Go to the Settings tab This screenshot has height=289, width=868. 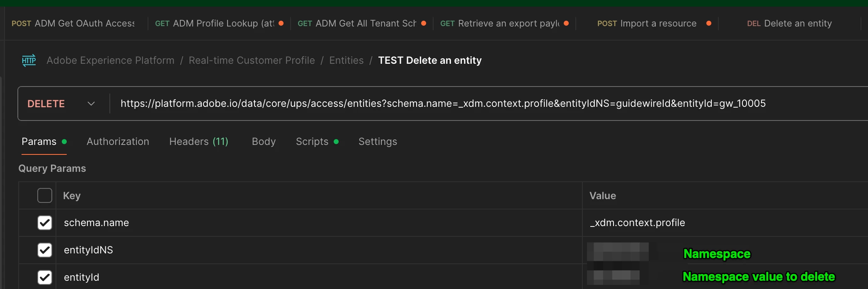click(378, 142)
